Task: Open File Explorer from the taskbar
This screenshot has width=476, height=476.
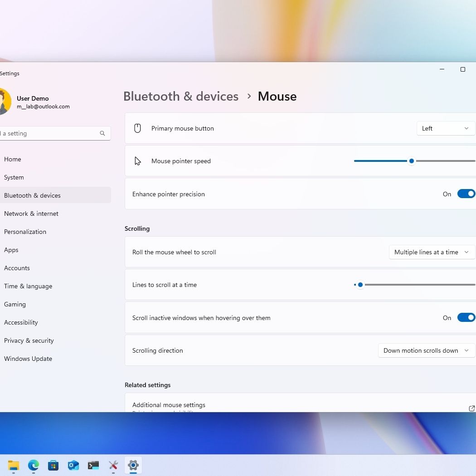Action: [14, 465]
